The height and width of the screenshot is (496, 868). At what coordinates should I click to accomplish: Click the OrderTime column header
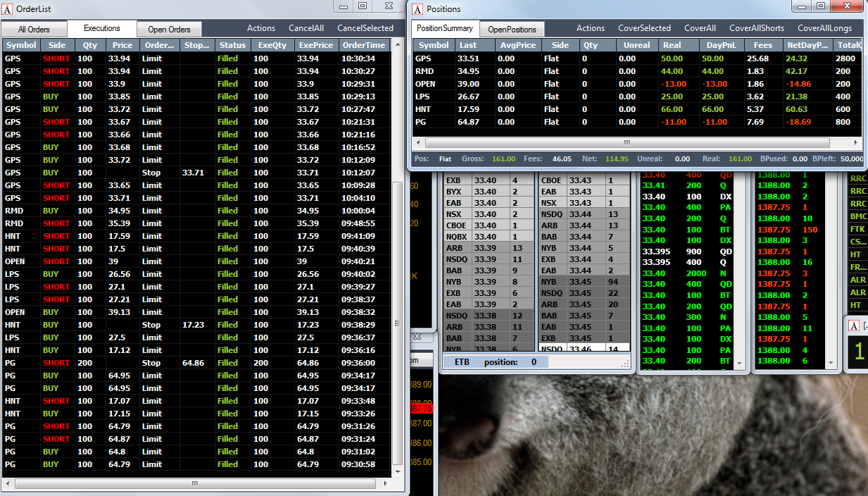364,45
